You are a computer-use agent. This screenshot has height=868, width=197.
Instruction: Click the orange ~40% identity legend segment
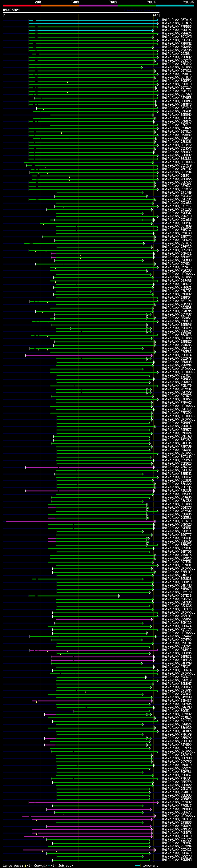60,6
